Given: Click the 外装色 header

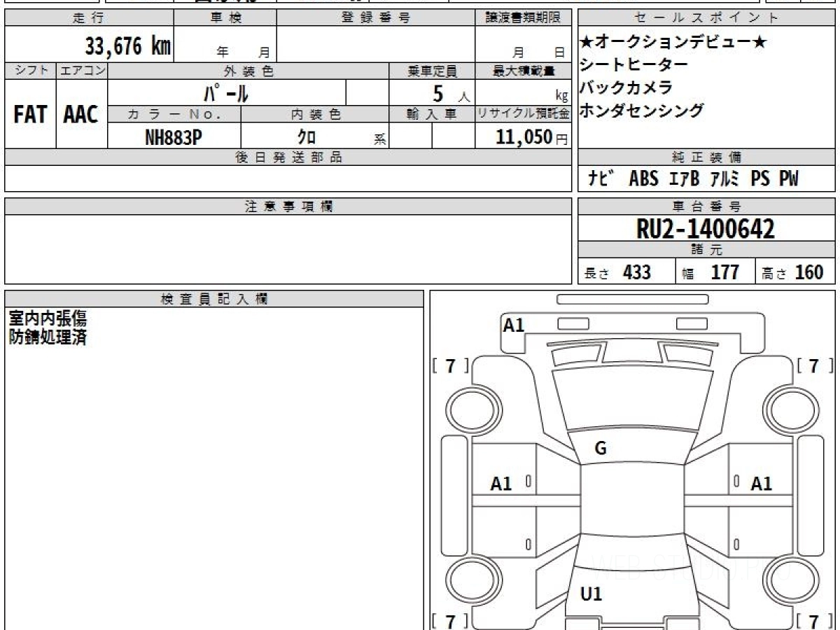Looking at the screenshot, I should (248, 71).
